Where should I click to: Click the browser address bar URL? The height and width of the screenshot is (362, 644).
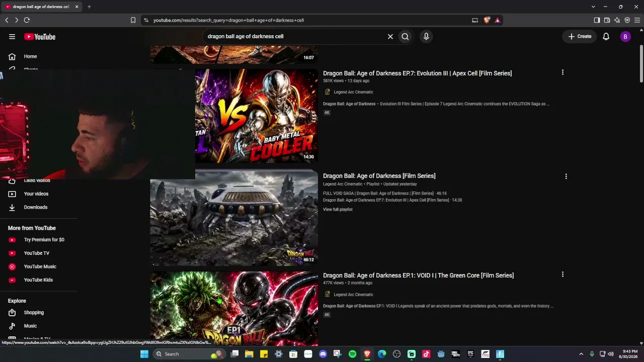228,20
